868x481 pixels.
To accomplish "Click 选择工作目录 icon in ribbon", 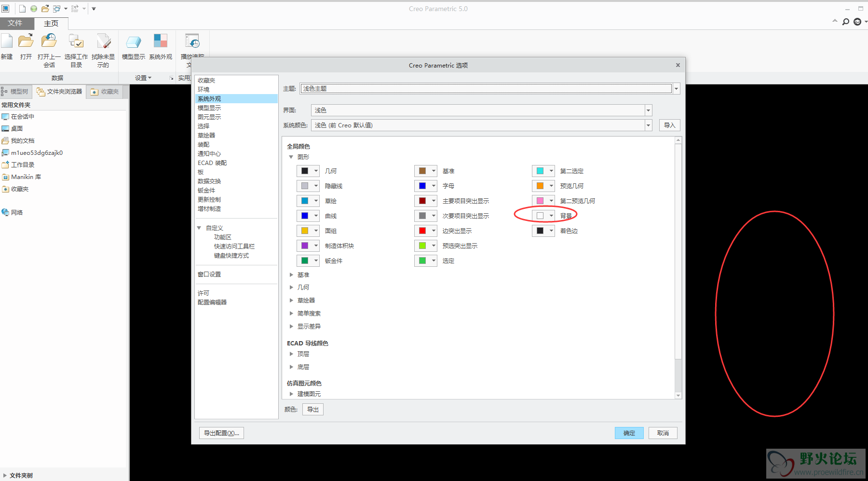I will click(x=76, y=41).
